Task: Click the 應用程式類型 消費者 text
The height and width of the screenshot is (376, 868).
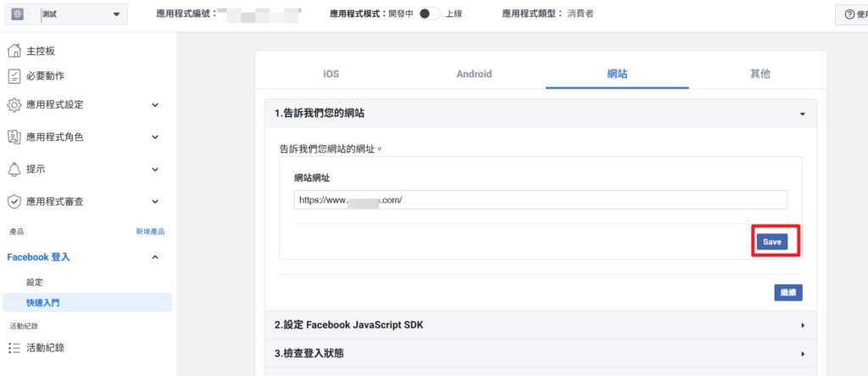Action: pyautogui.click(x=548, y=14)
